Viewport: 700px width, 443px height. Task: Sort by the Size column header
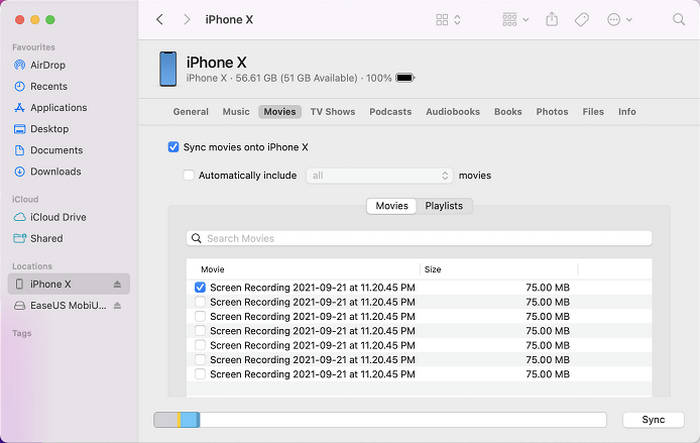coord(433,269)
